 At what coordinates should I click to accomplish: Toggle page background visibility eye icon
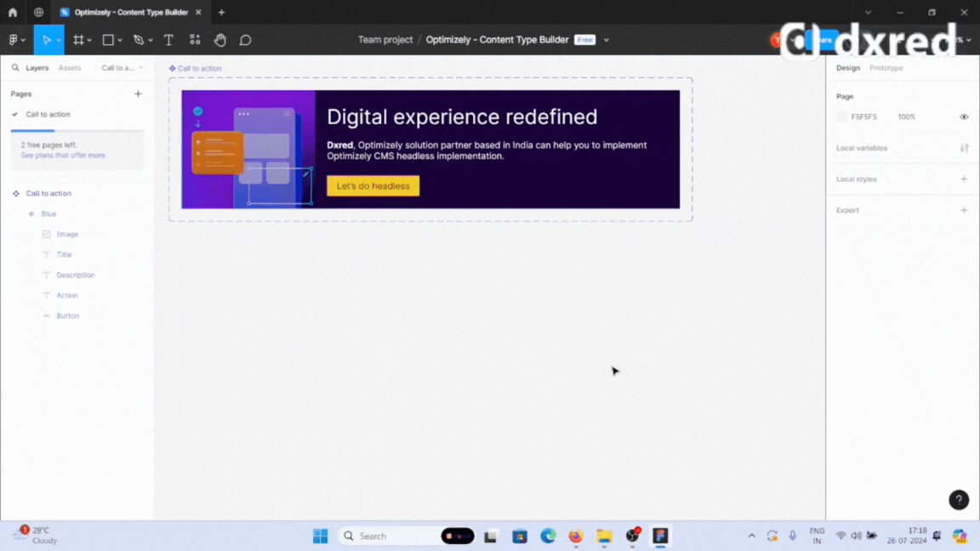[964, 117]
